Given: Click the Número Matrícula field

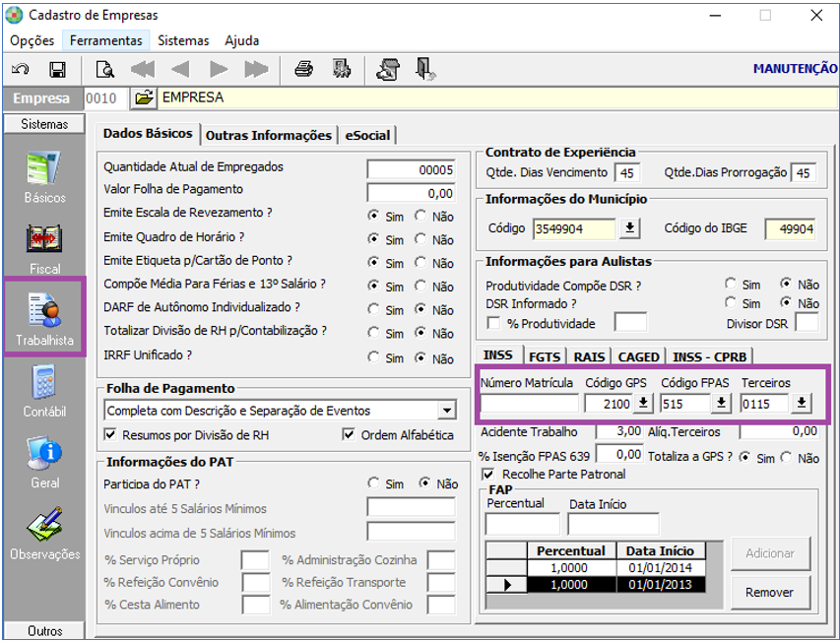Looking at the screenshot, I should pyautogui.click(x=529, y=404).
